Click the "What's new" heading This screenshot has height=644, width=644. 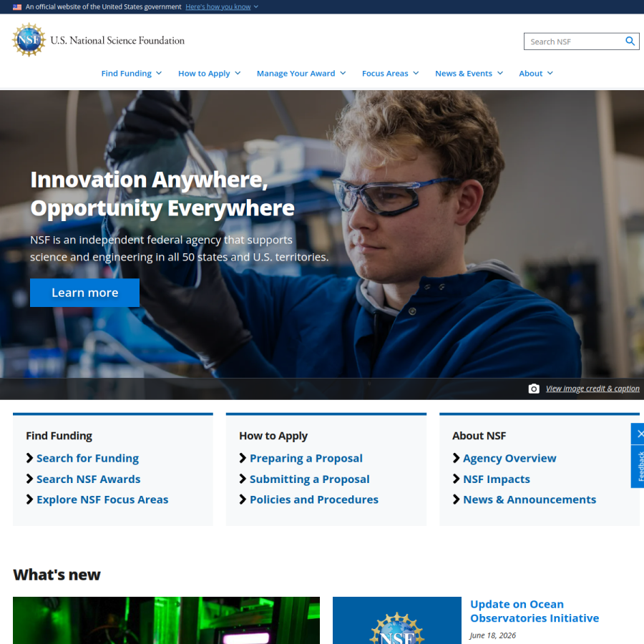tap(57, 575)
